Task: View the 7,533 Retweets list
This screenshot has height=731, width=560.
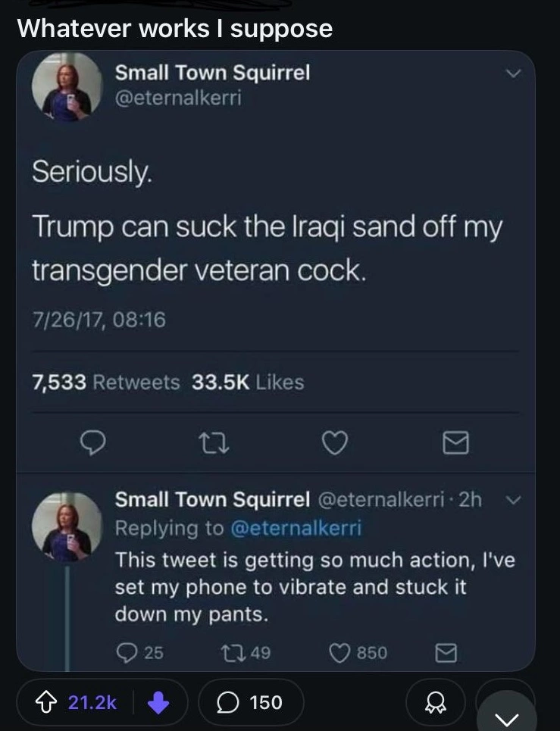Action: [x=105, y=383]
